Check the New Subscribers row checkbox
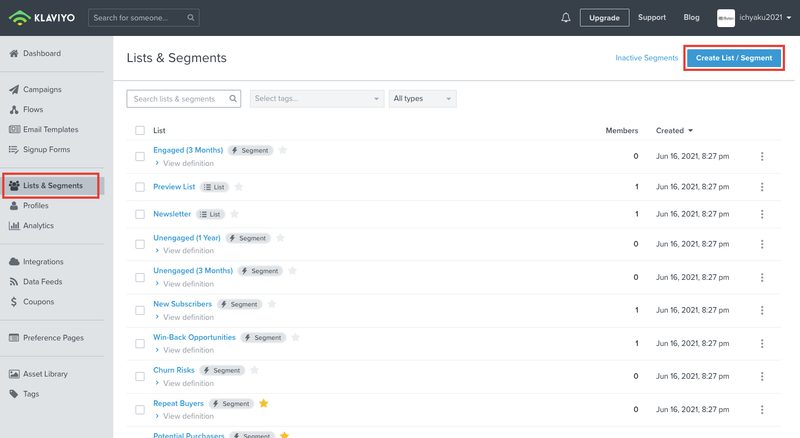800x438 pixels. [140, 310]
